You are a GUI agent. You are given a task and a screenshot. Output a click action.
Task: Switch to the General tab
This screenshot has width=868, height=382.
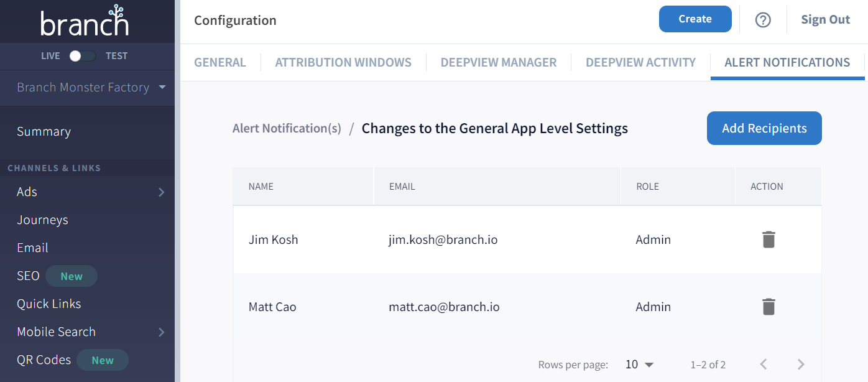(220, 62)
